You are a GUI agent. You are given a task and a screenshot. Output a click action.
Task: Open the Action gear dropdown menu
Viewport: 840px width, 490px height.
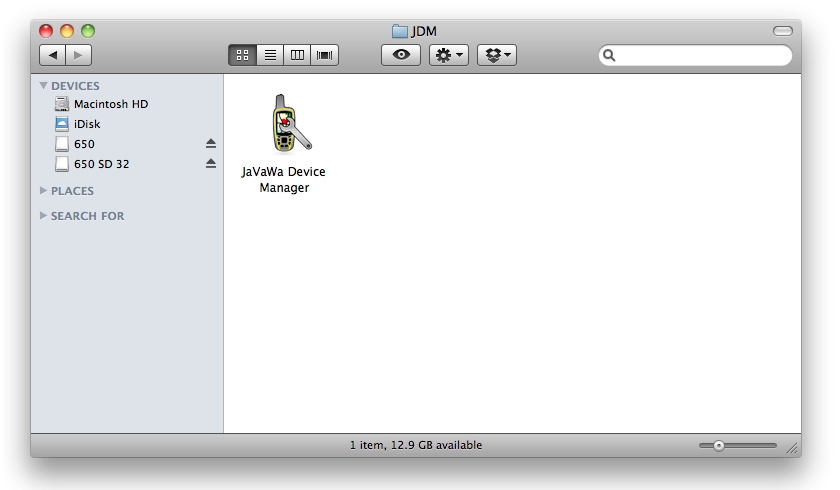[449, 55]
